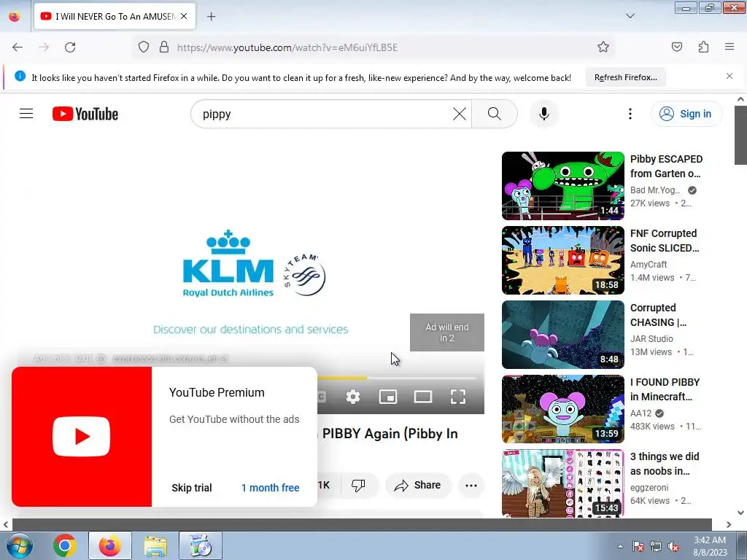Reload the current page
The width and height of the screenshot is (747, 560).
(x=70, y=47)
